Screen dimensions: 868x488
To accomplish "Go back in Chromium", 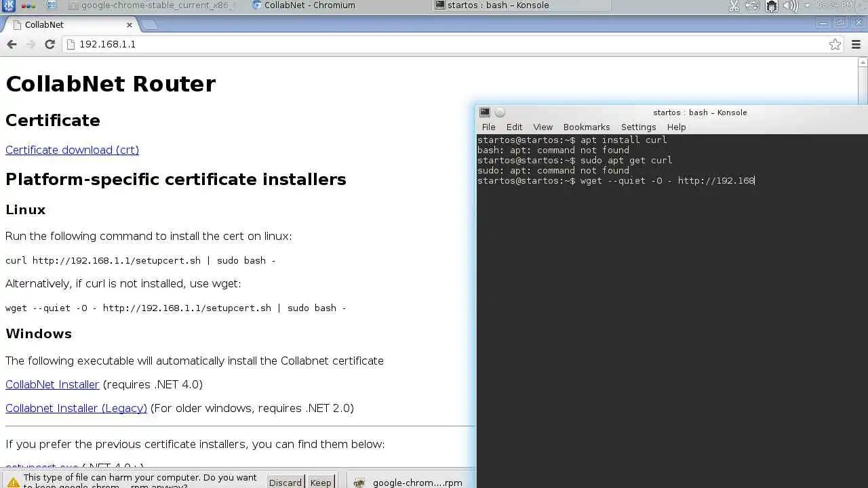I will [12, 44].
